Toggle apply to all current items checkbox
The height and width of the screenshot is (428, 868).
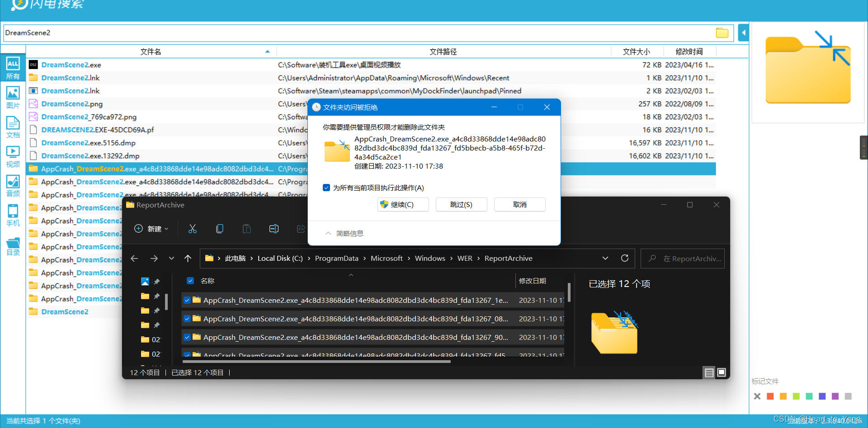(x=326, y=188)
